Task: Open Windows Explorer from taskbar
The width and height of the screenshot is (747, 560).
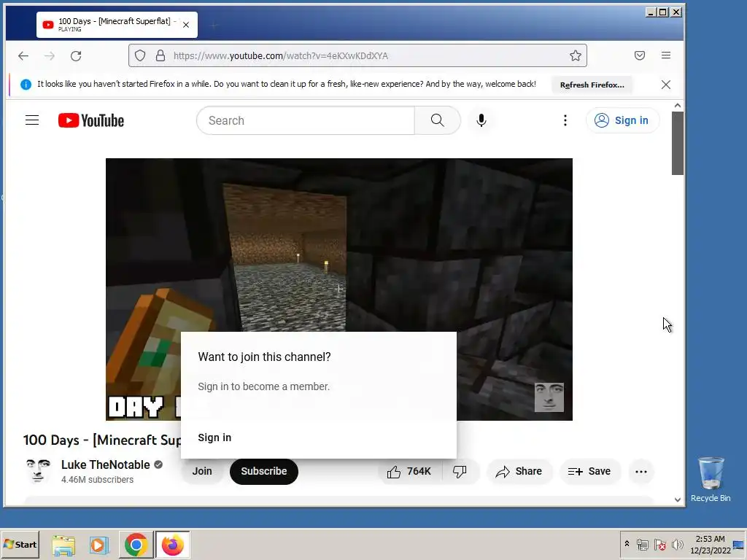Action: point(63,545)
